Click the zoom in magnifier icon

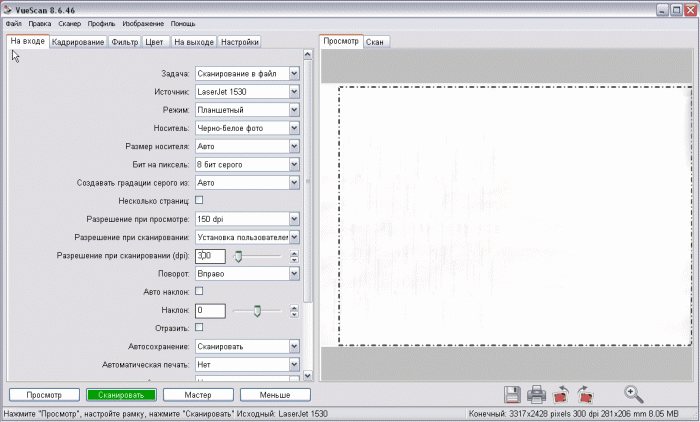coord(632,394)
